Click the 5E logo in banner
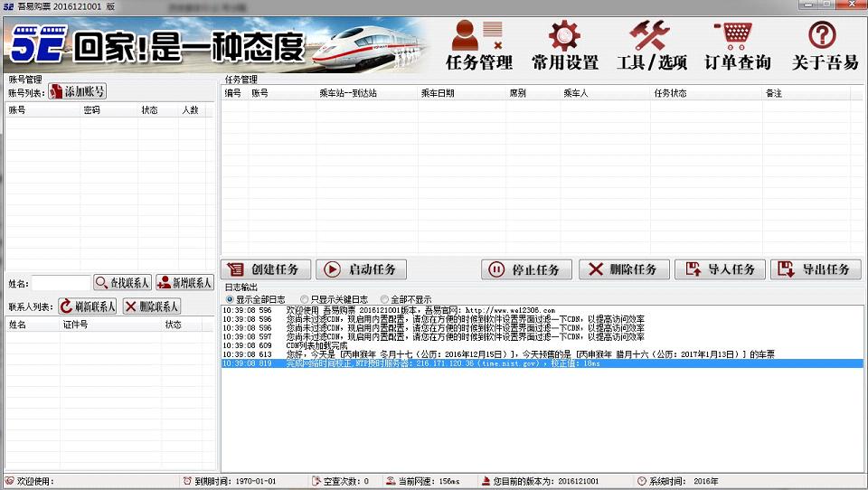 [x=38, y=43]
